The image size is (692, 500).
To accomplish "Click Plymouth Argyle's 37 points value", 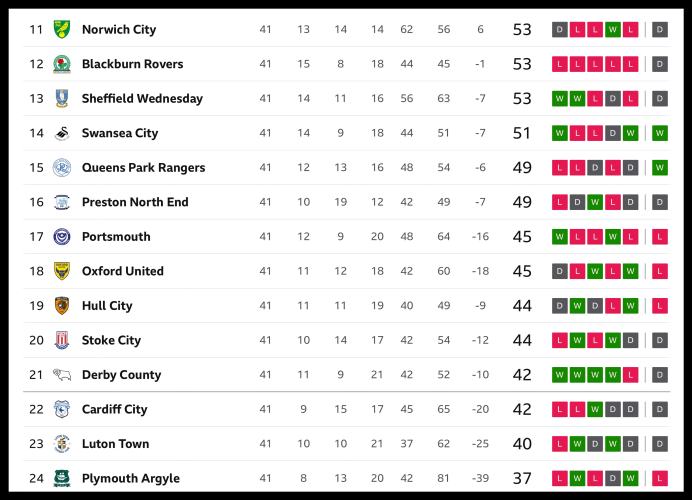I will click(x=522, y=478).
